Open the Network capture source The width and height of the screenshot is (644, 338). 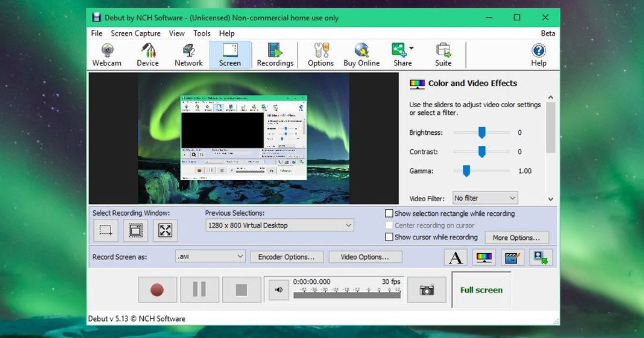[188, 54]
